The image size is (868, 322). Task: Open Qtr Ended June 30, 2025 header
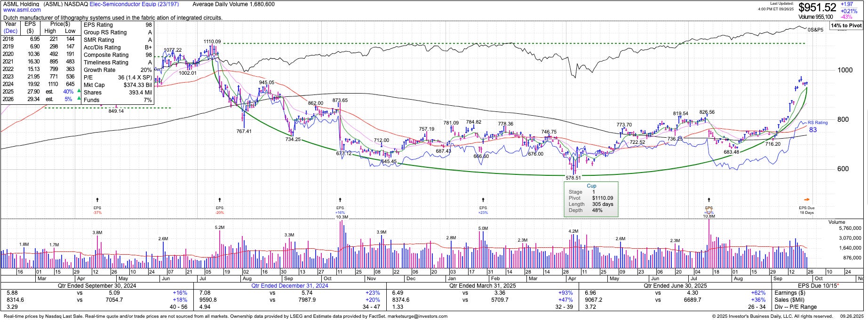[675, 286]
